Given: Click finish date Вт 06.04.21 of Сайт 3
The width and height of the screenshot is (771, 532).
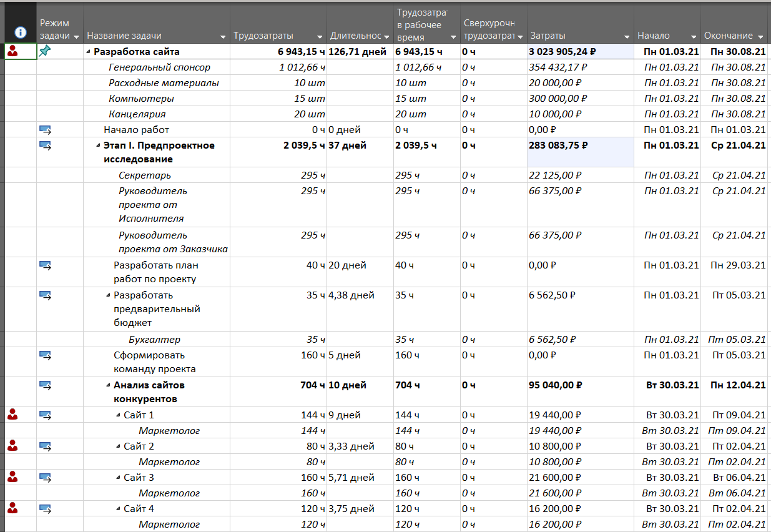Looking at the screenshot, I should [x=734, y=478].
